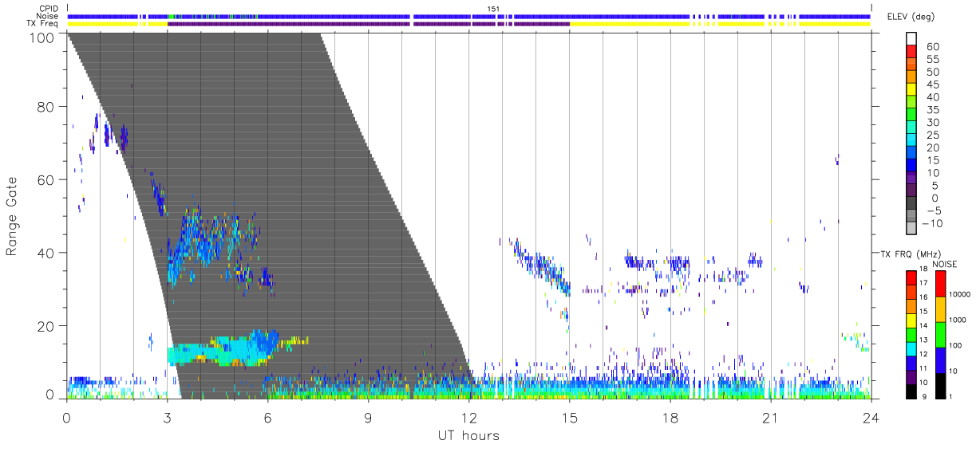980x452 pixels.
Task: Click the '80' tick label on the Range Gate axis
Action: click(x=46, y=107)
